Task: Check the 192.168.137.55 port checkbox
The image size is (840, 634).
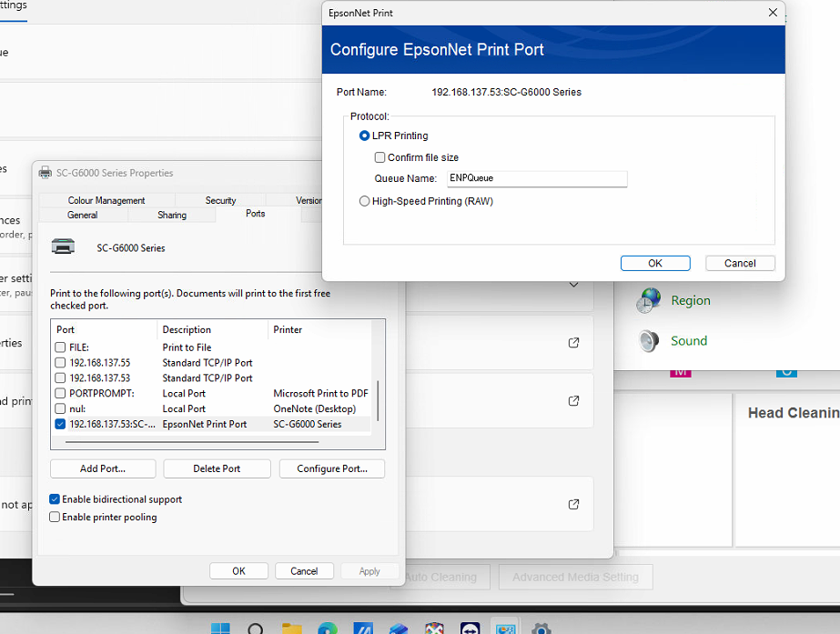Action: coord(60,363)
